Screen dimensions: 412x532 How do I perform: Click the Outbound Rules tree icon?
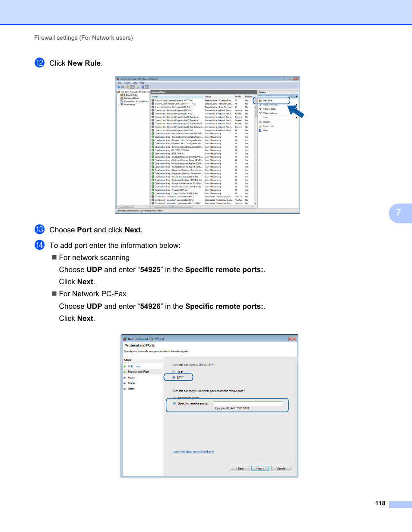[122, 98]
